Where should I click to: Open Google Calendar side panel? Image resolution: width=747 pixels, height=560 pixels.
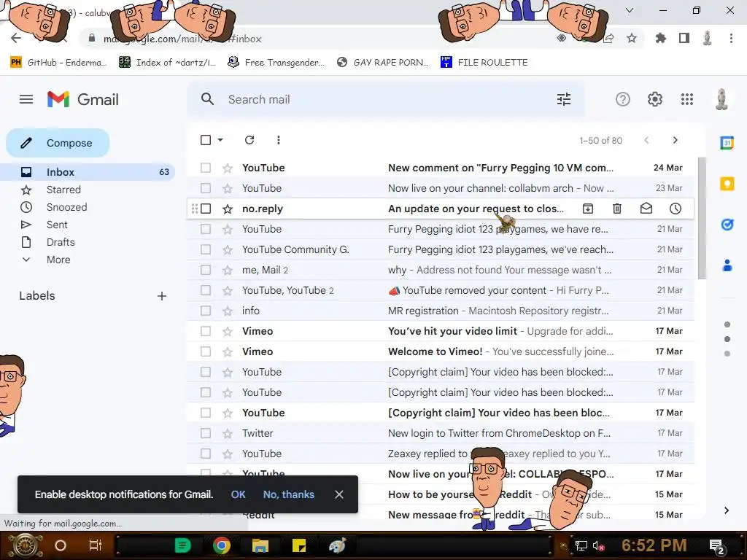click(x=727, y=142)
